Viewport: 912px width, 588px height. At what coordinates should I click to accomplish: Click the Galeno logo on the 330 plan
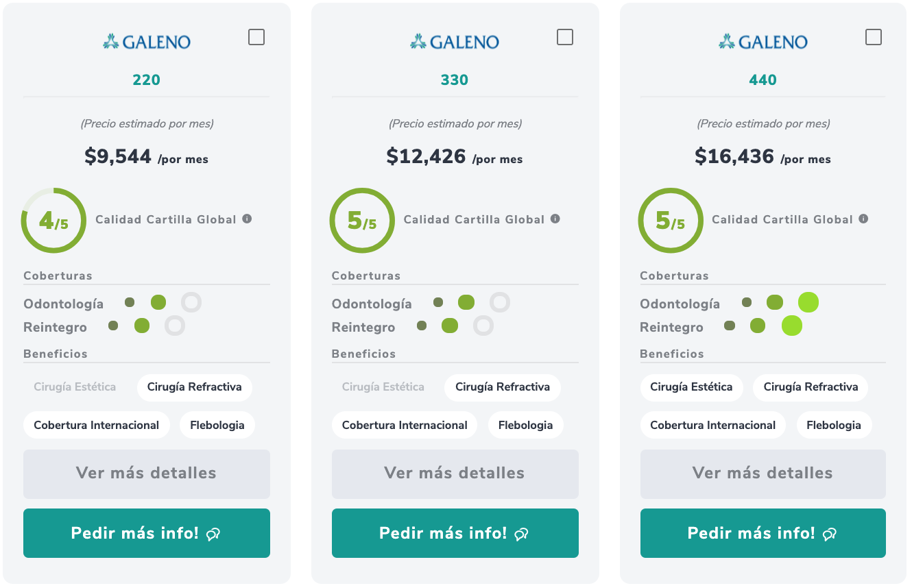coord(455,42)
